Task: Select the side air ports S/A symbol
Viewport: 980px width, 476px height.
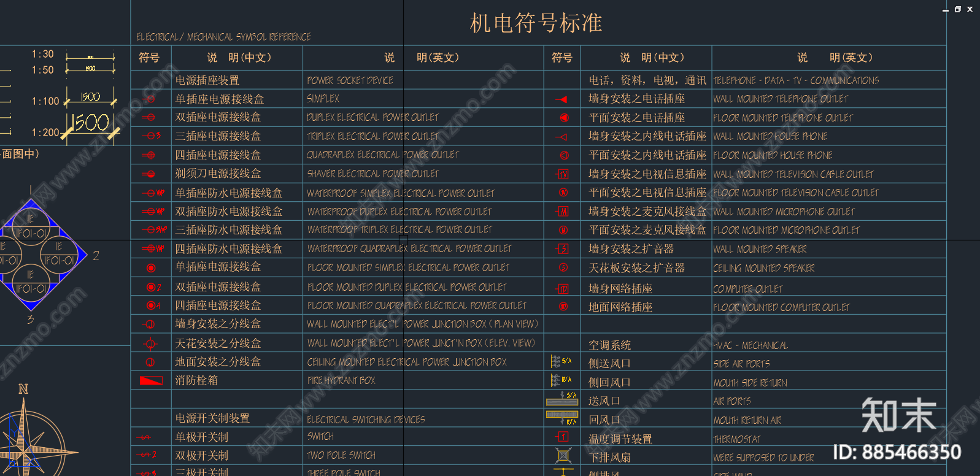Action: click(561, 361)
